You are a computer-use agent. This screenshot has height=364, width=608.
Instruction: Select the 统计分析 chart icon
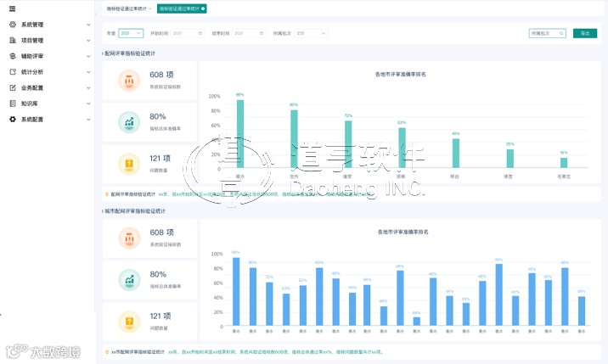tap(13, 72)
